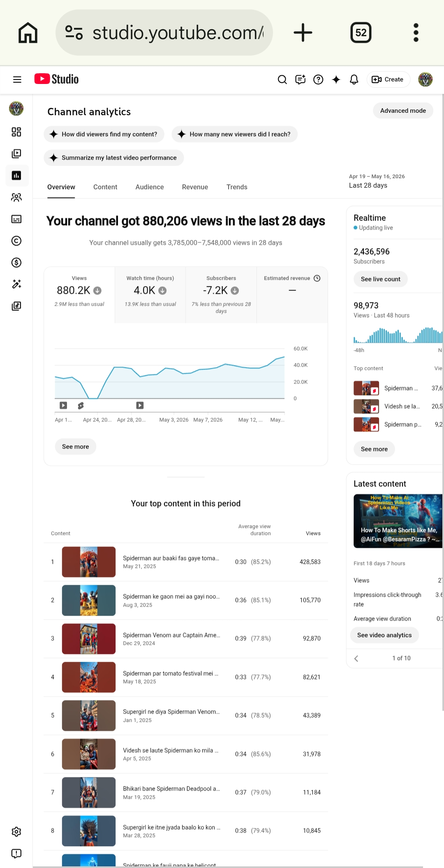The width and height of the screenshot is (444, 868).
Task: Click See more under the views chart
Action: tap(76, 447)
